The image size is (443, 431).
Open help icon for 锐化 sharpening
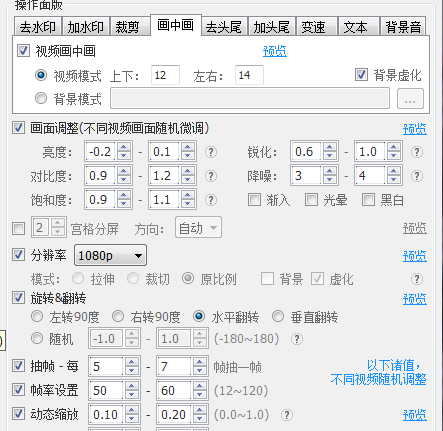[x=417, y=152]
